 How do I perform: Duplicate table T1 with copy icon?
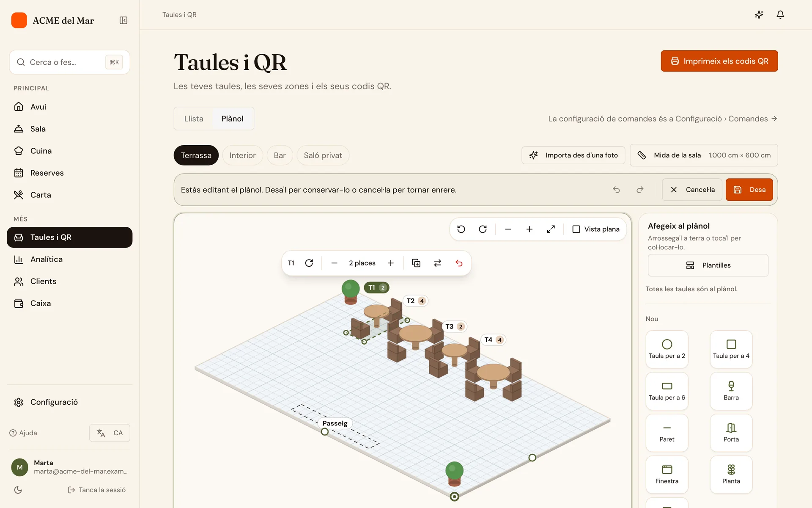[x=416, y=263]
